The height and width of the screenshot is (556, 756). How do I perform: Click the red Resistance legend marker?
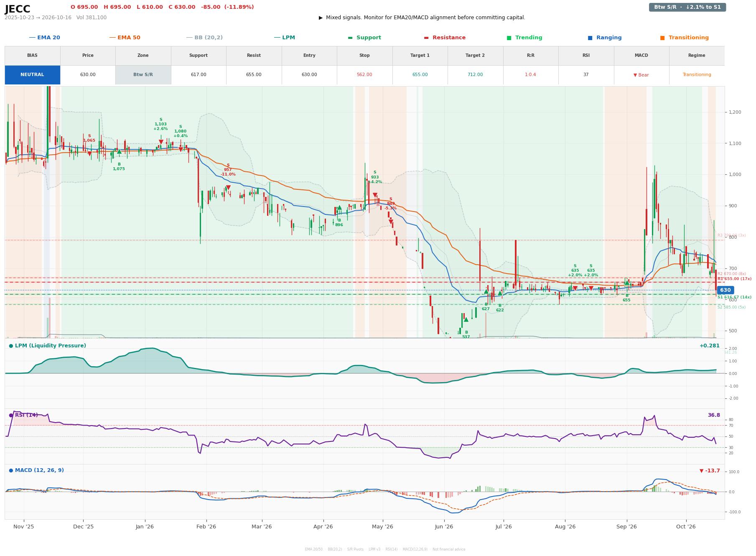point(426,38)
